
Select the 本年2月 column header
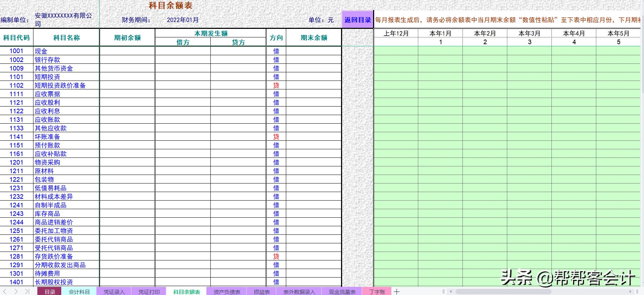485,33
